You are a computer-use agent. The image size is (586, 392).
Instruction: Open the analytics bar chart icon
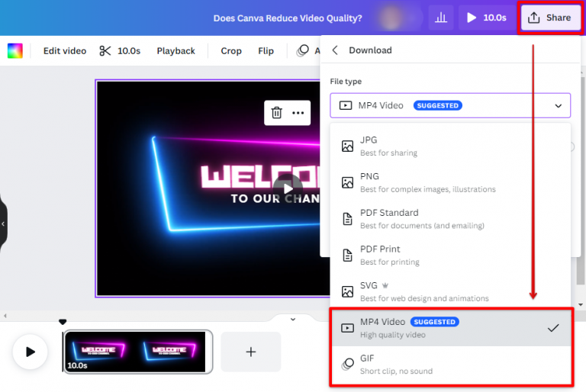(x=440, y=18)
